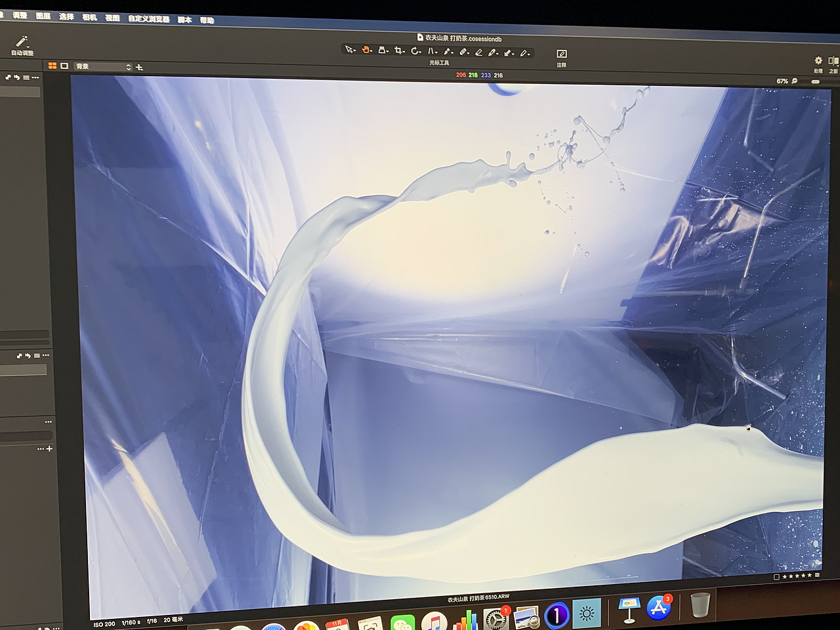Open the 视图 menu

click(113, 18)
